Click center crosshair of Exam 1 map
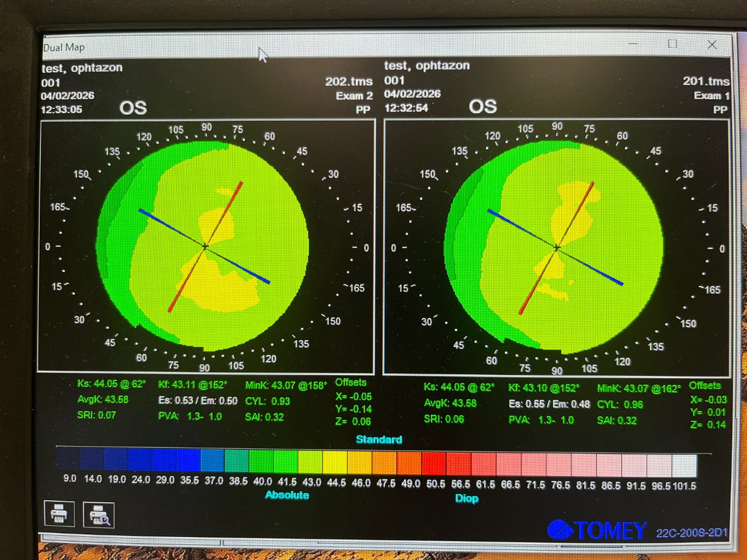 [557, 248]
